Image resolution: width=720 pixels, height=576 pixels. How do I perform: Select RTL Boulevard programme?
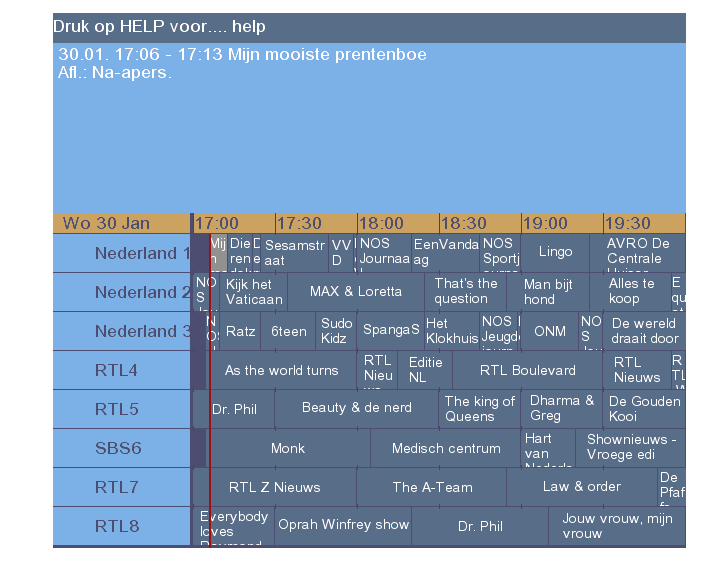tap(528, 370)
